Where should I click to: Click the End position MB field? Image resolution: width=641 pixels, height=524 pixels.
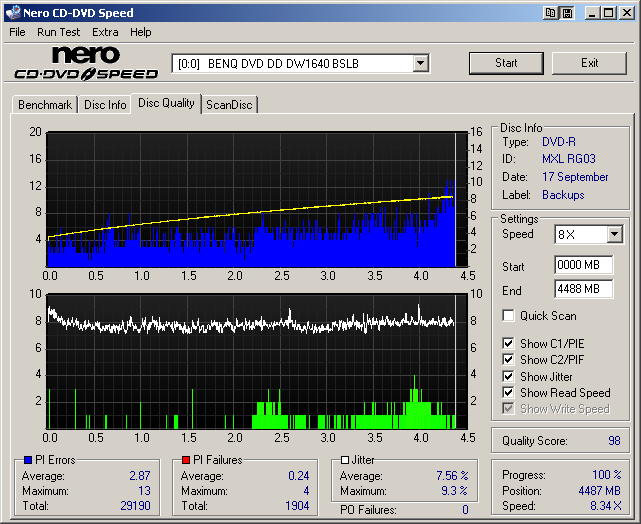(x=583, y=289)
